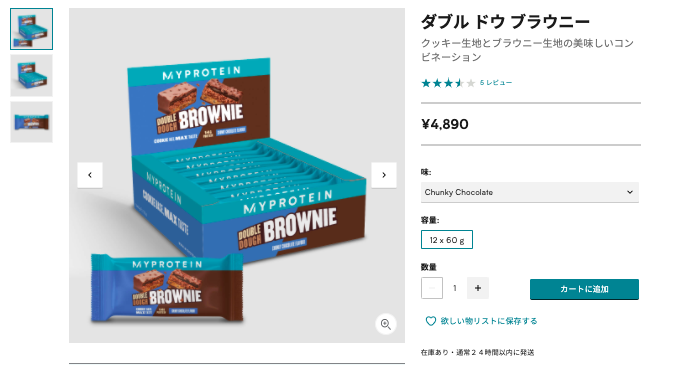The height and width of the screenshot is (365, 677).
Task: Click the ダブル ドウ ブラウニー product title
Action: [x=505, y=22]
